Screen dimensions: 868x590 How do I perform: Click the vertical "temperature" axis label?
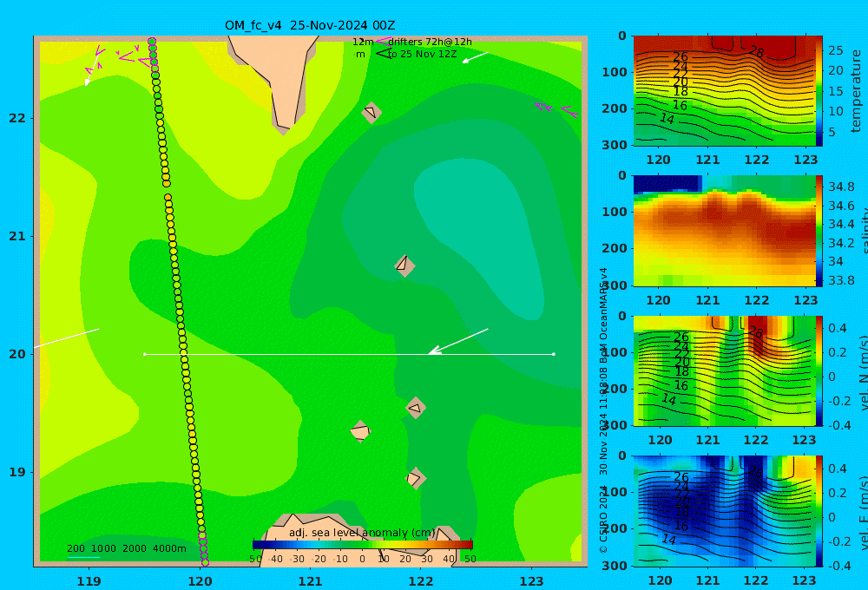pos(857,91)
